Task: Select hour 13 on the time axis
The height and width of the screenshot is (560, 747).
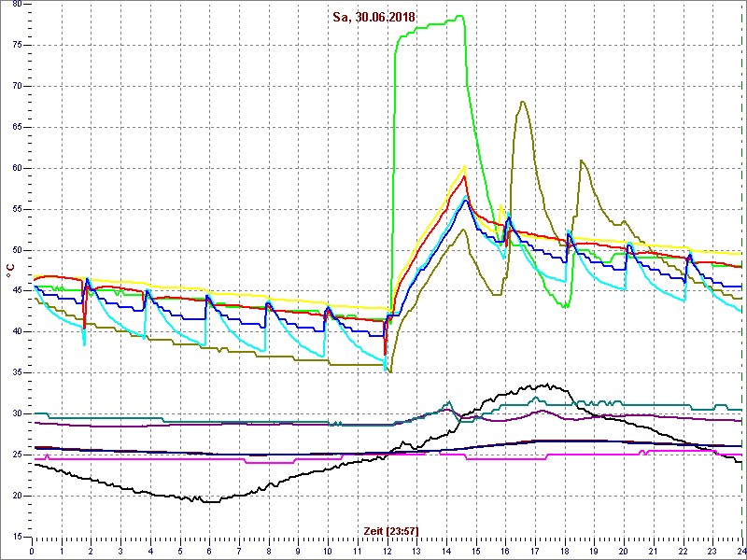Action: click(416, 550)
